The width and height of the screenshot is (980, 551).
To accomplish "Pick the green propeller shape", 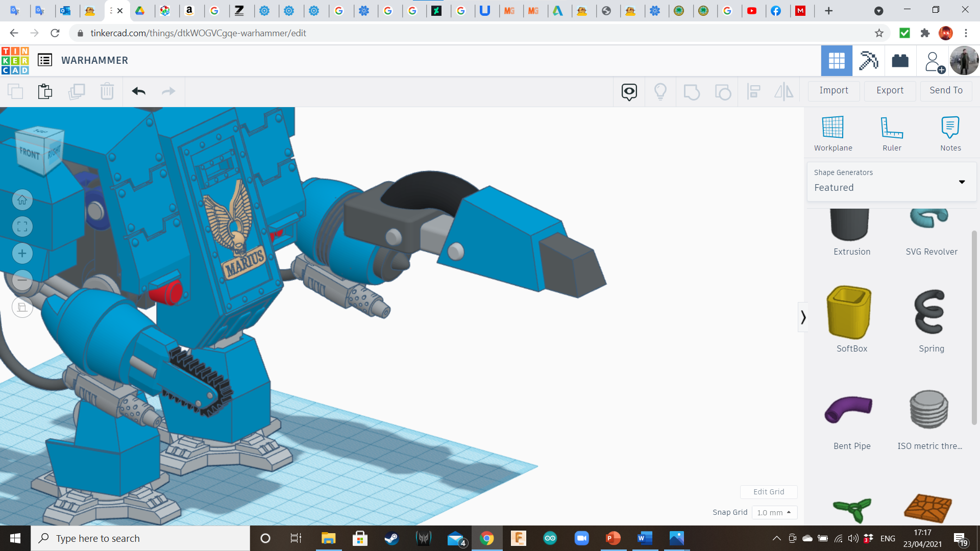I will (851, 509).
